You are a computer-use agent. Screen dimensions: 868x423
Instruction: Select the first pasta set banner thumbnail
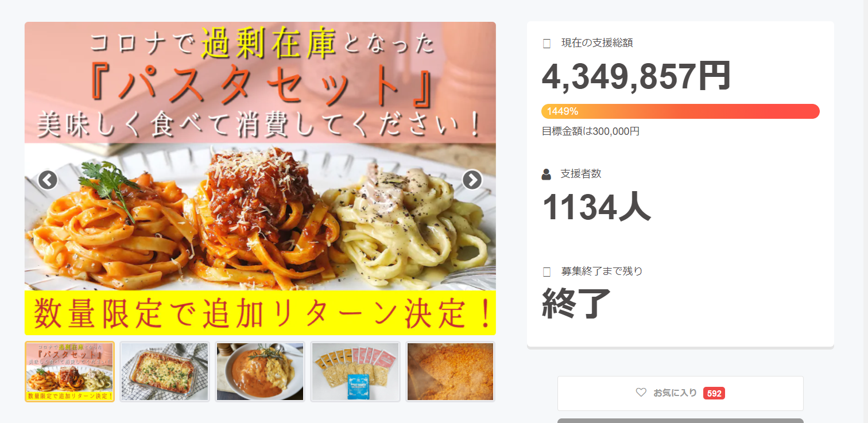pyautogui.click(x=69, y=372)
